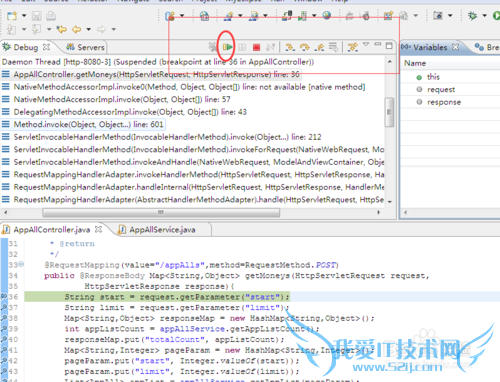
Task: Open the Forward history dropdown arrow
Action: 114,29
